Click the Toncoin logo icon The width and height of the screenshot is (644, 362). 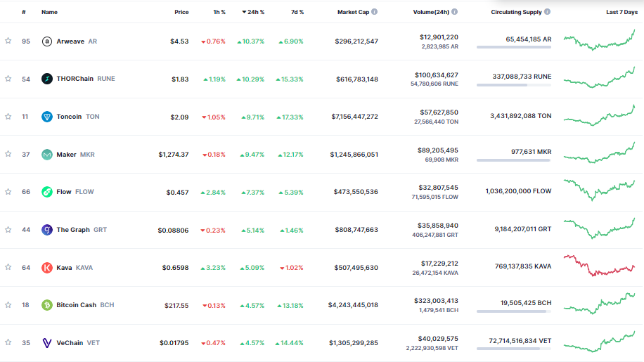[x=47, y=117]
